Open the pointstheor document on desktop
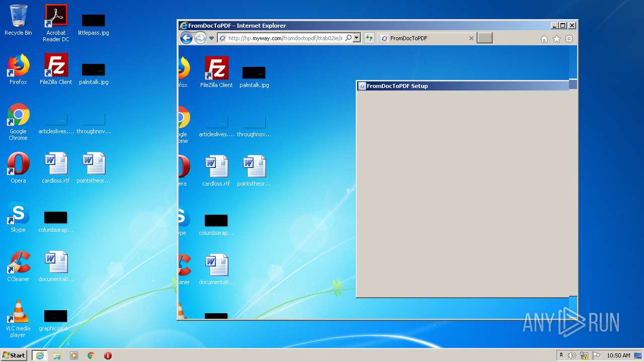Screen dimensions: 644x362 click(94, 168)
